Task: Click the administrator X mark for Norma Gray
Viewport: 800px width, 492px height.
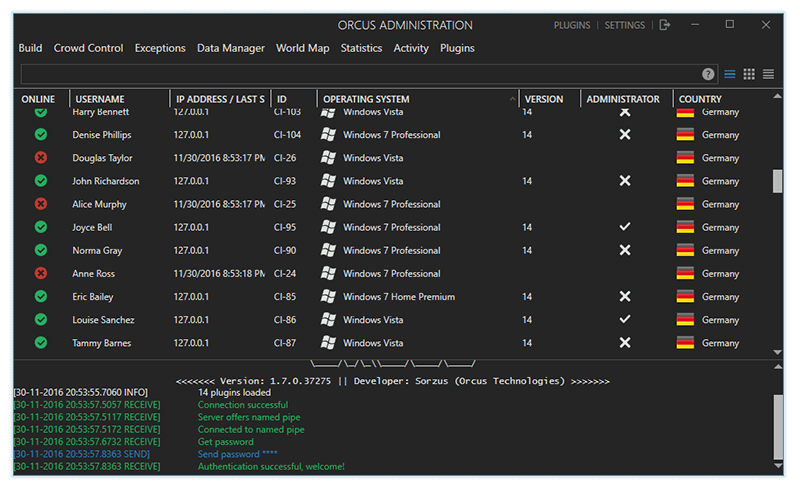Action: [624, 250]
